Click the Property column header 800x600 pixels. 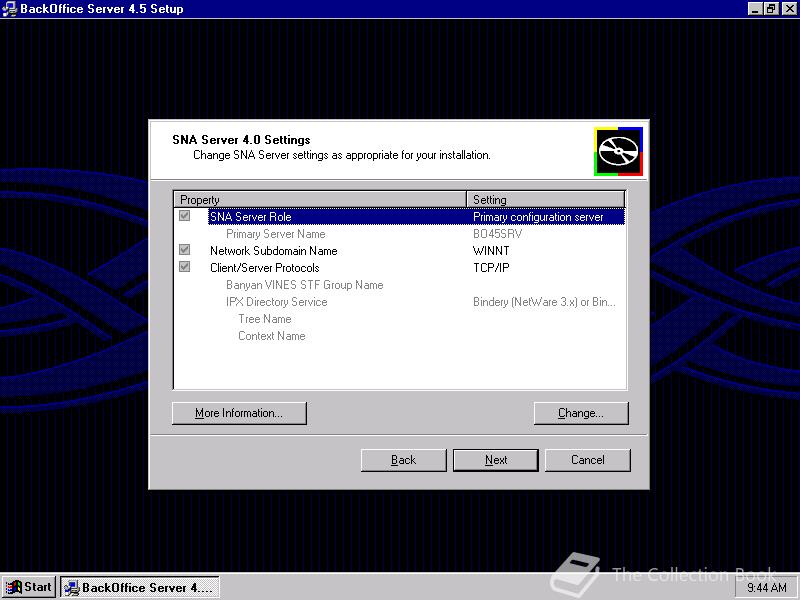tap(320, 199)
